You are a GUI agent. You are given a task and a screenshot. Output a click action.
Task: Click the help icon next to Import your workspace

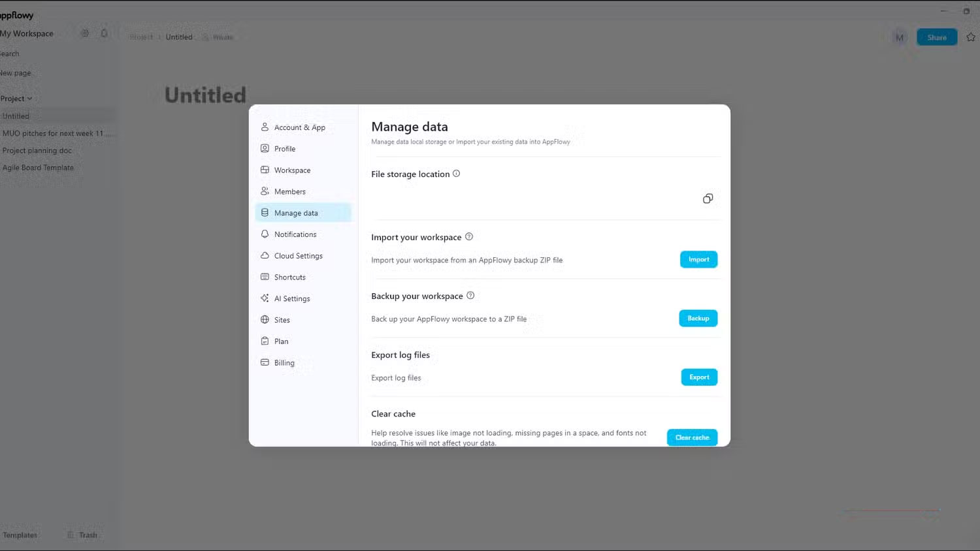pos(469,237)
